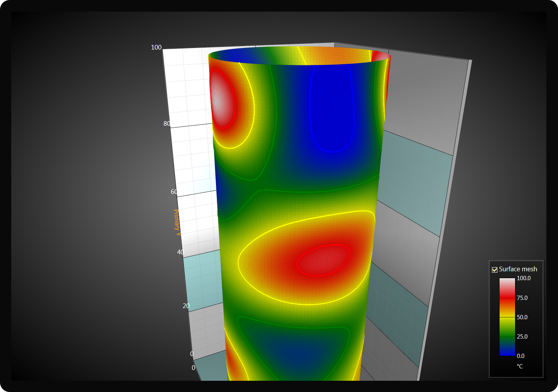Toggle the Surface mesh checkbox

tap(494, 270)
